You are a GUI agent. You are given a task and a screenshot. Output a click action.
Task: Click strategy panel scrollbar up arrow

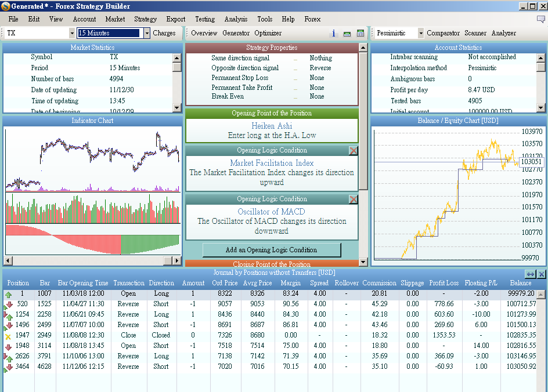tap(363, 48)
